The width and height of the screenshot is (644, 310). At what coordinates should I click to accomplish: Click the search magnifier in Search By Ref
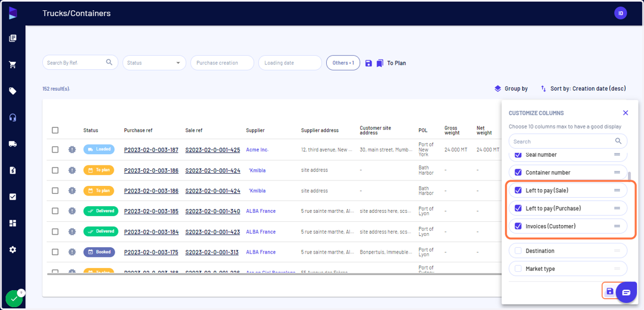pos(109,62)
